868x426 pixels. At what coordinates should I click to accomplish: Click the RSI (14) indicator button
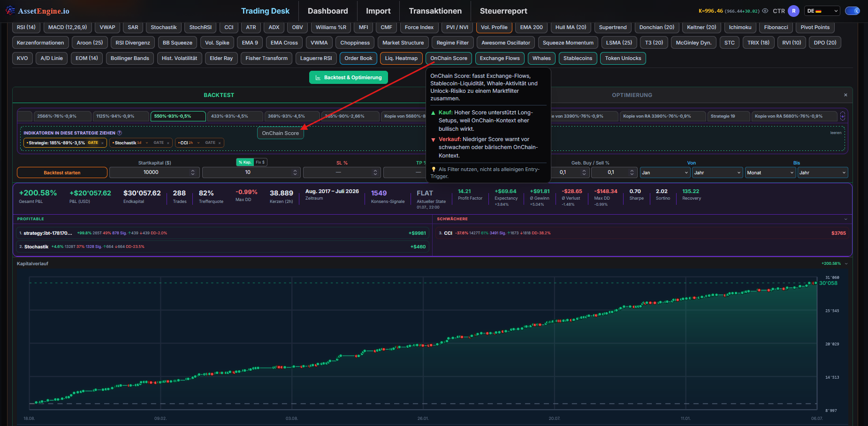[x=26, y=27]
